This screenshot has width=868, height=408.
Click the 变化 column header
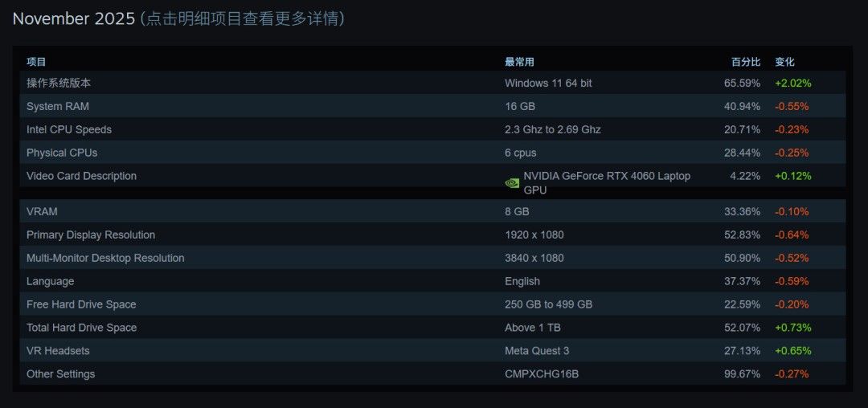pos(784,62)
